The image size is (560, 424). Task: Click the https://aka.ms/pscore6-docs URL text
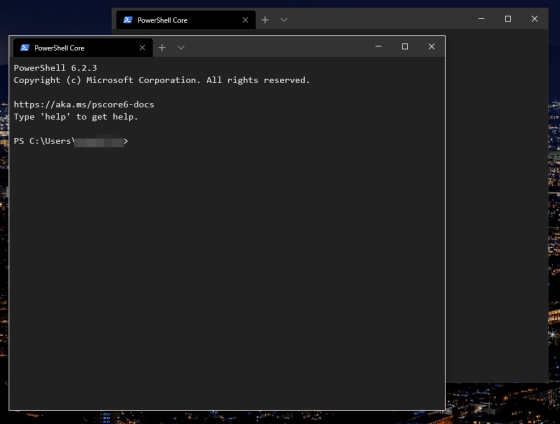(x=84, y=105)
